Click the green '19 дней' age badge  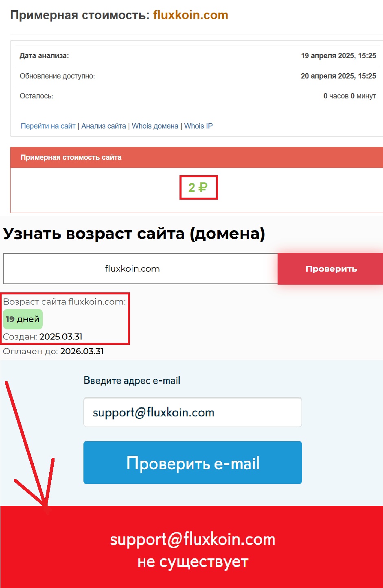[x=23, y=319]
